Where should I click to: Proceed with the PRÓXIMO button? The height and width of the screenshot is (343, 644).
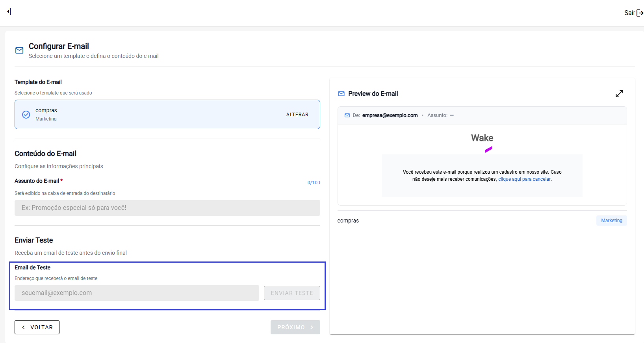coord(295,327)
